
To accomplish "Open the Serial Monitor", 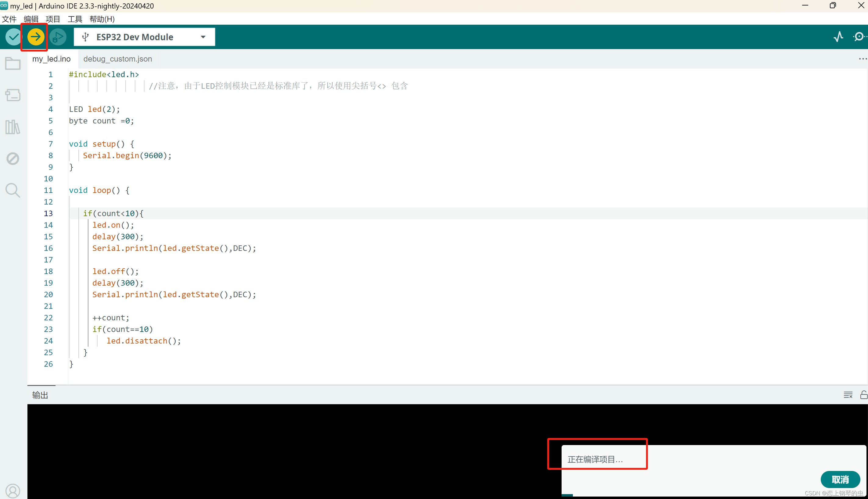I will point(859,37).
